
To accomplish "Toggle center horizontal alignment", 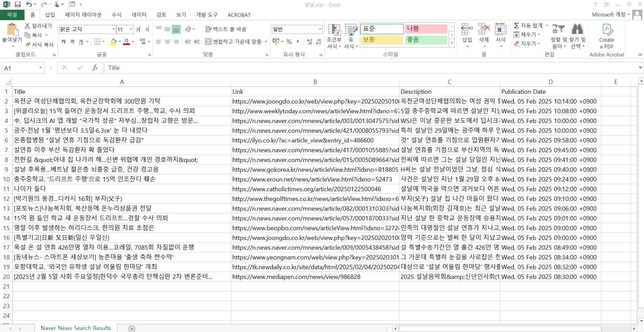I will [x=167, y=42].
